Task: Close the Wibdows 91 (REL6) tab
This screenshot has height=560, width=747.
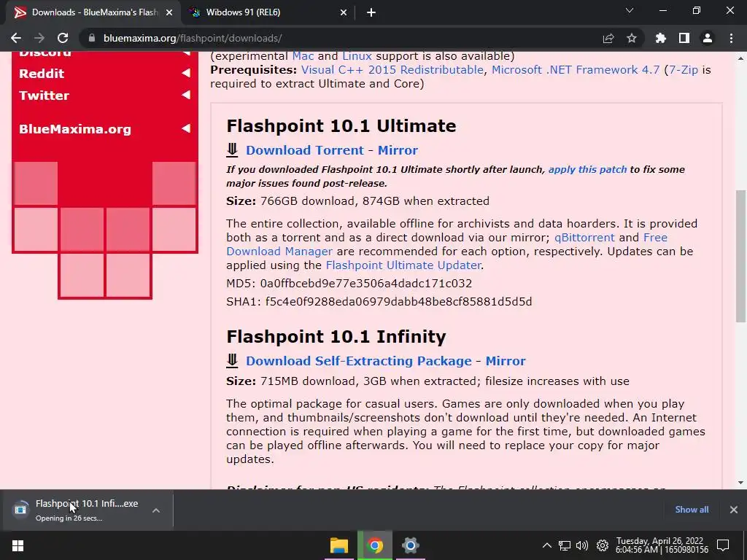Action: point(344,12)
